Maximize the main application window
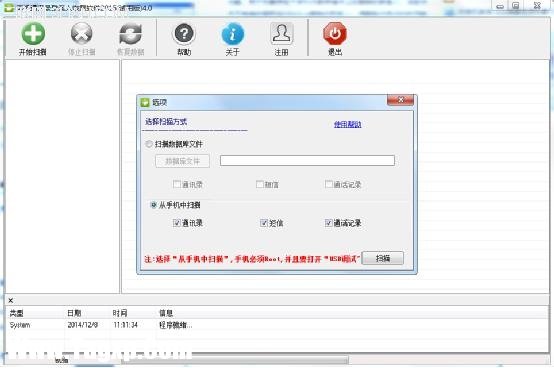 [x=515, y=6]
